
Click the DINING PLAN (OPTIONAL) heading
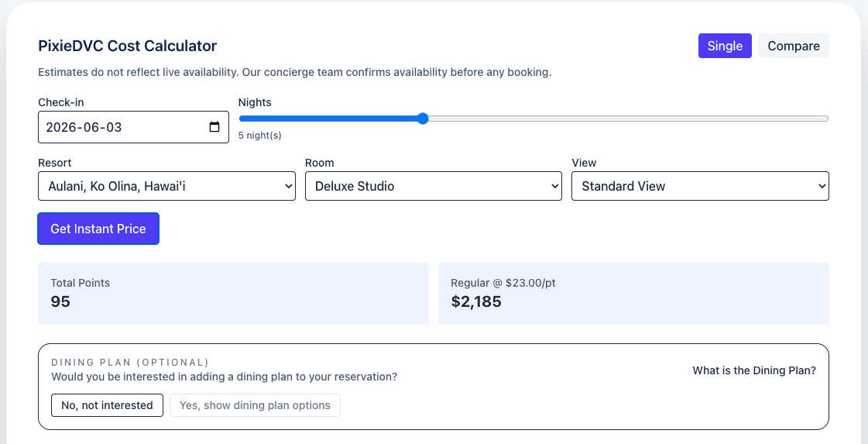coord(130,363)
